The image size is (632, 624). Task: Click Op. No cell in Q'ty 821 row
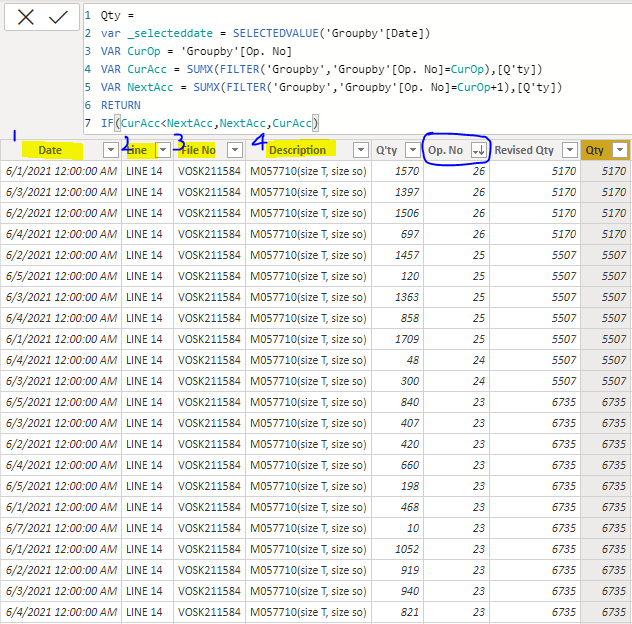(x=457, y=612)
